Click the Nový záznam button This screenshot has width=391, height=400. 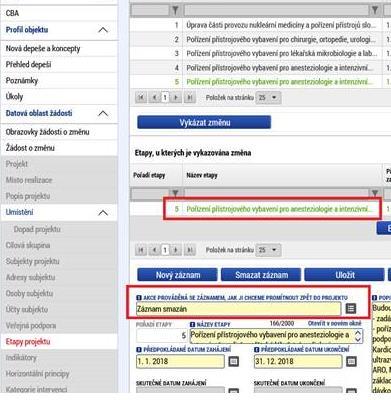pos(177,275)
